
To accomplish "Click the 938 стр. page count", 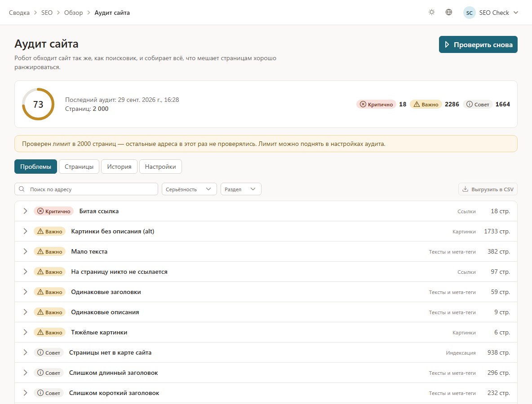I will (498, 352).
